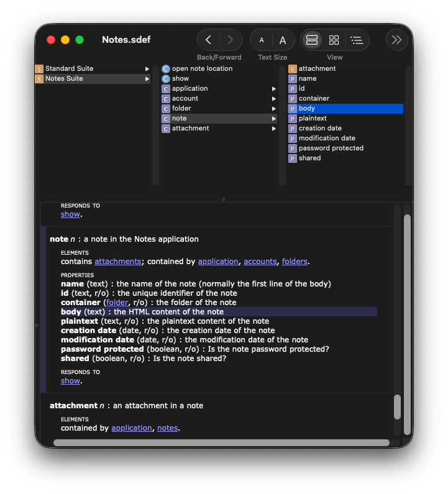Open the folders link

[295, 262]
